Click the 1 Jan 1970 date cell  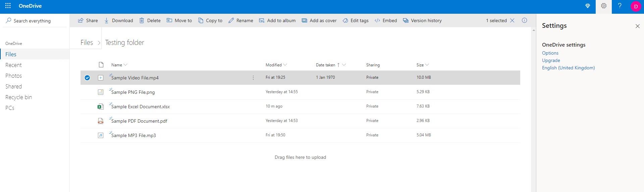tap(325, 77)
